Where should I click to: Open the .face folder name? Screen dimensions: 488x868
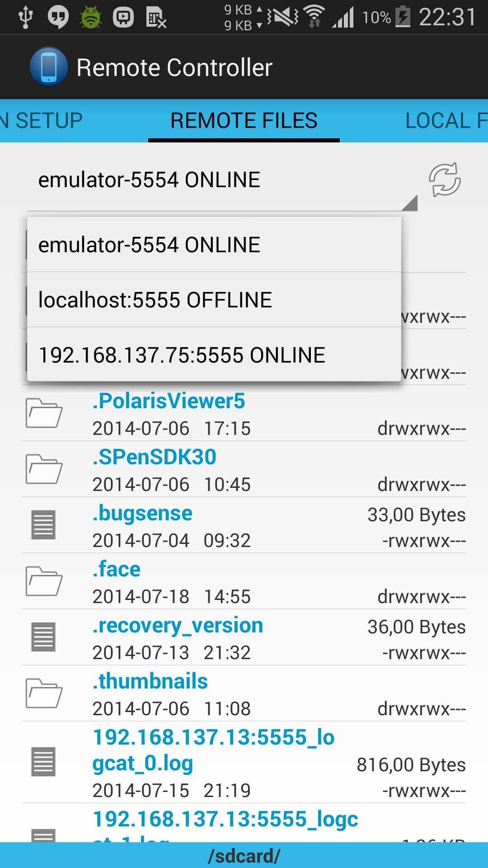[116, 569]
